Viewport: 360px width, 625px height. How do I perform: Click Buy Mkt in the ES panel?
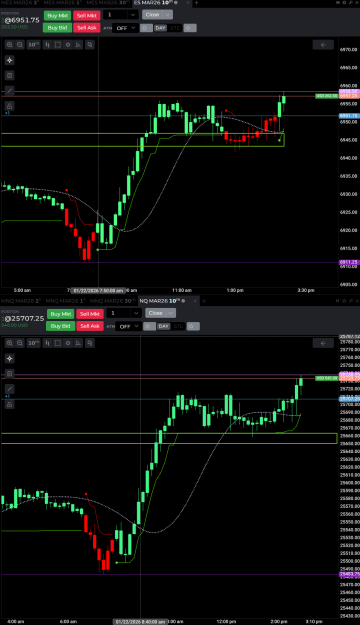pyautogui.click(x=57, y=16)
